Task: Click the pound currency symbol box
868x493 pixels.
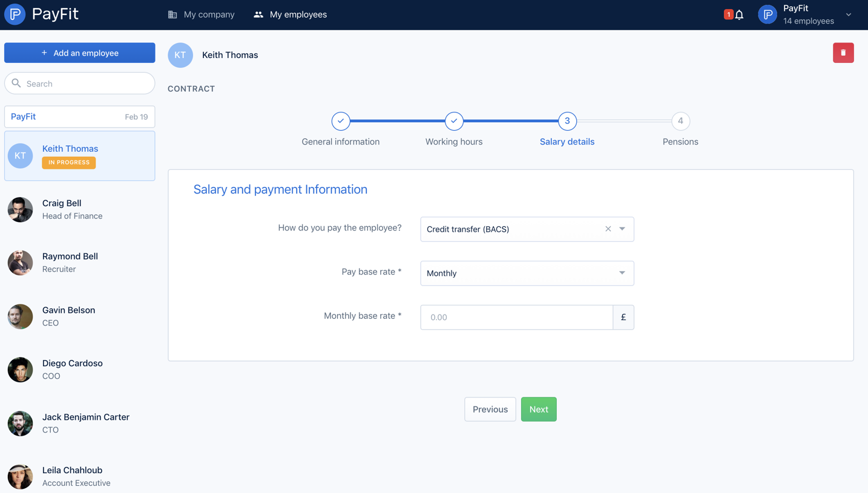Action: 623,318
